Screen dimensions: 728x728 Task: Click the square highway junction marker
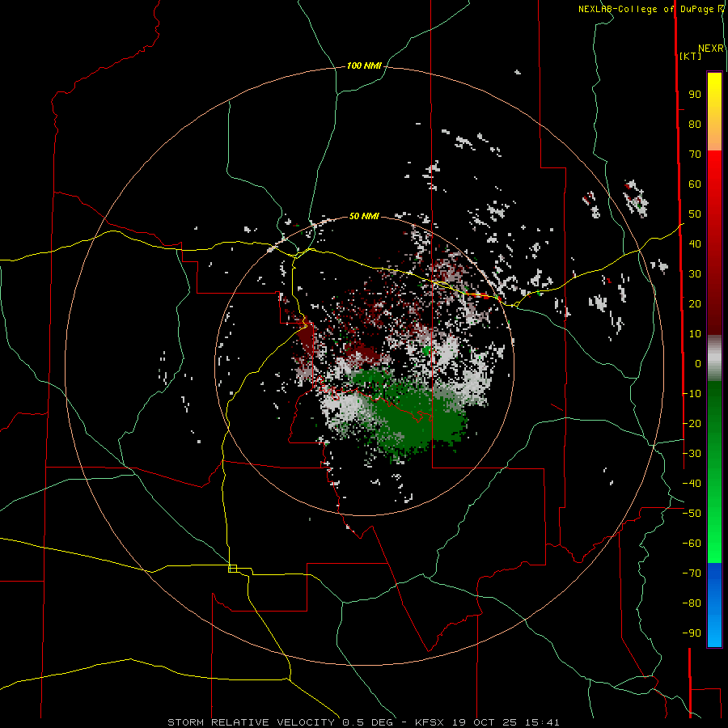233,569
